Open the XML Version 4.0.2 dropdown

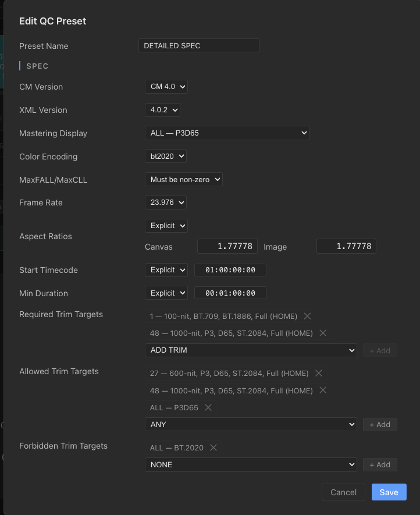[x=162, y=110]
